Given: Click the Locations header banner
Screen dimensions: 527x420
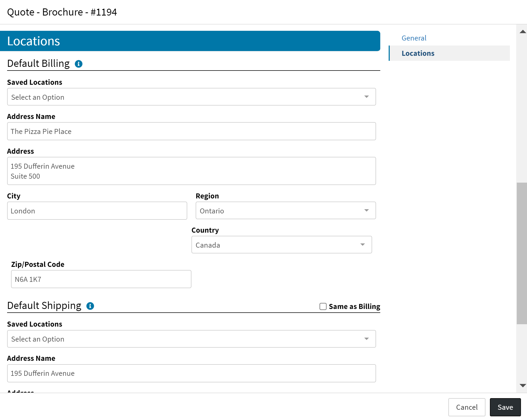Looking at the screenshot, I should 190,41.
